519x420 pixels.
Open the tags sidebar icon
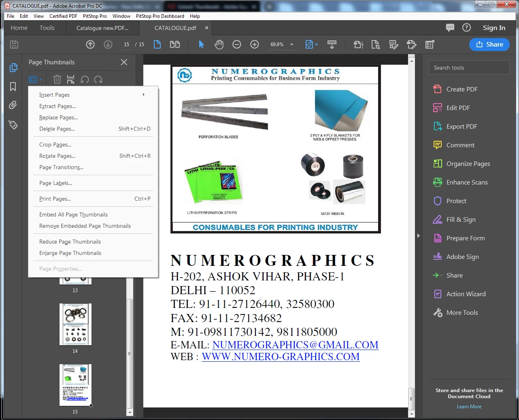pyautogui.click(x=13, y=125)
